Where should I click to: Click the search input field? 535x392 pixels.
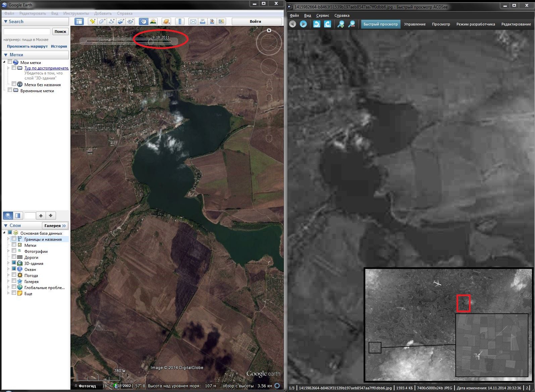point(27,32)
